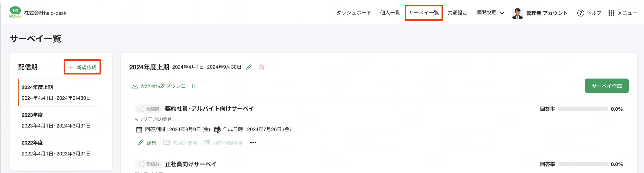Click the 配信前 status badge on 正社員向けサーベイ
Viewport: 644px width, 173px height.
click(x=148, y=164)
